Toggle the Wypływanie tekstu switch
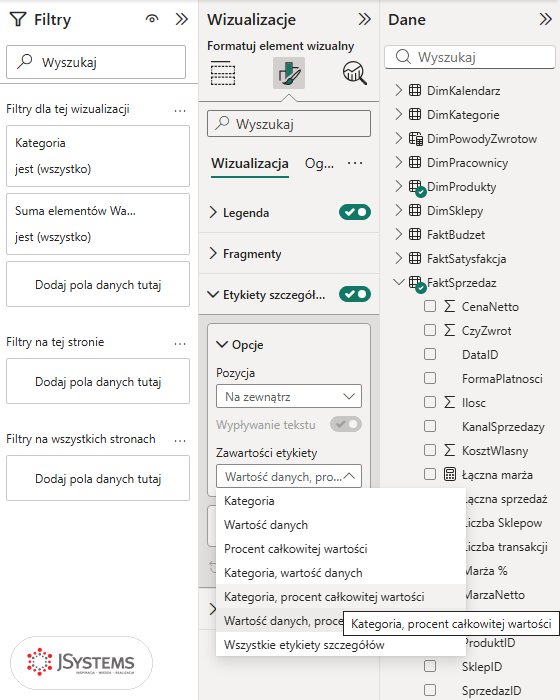Screen dimensions: 560x700 point(346,424)
